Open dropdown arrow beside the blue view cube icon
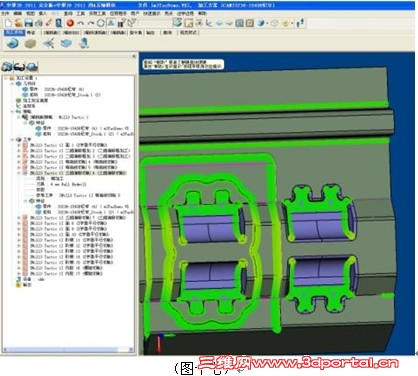 coord(267,23)
